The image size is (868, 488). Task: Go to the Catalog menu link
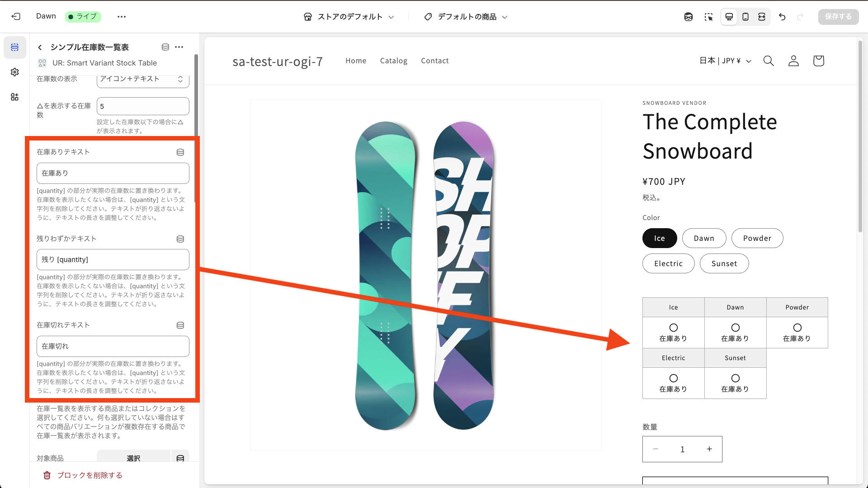[393, 61]
